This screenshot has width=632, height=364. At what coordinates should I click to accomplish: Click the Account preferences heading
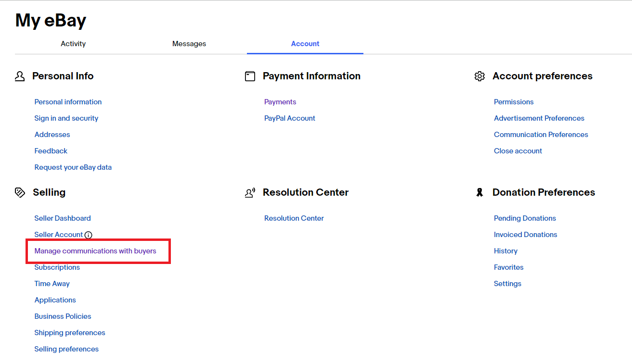pyautogui.click(x=542, y=76)
